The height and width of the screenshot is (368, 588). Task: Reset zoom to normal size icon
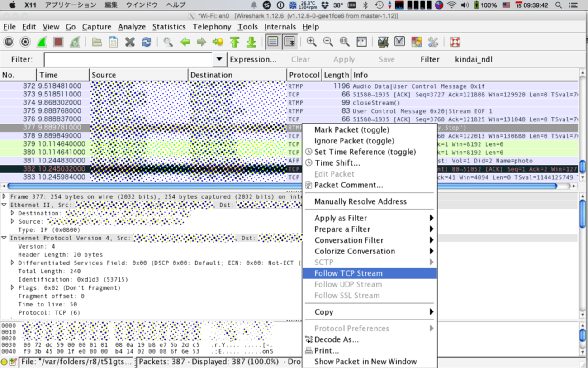345,42
